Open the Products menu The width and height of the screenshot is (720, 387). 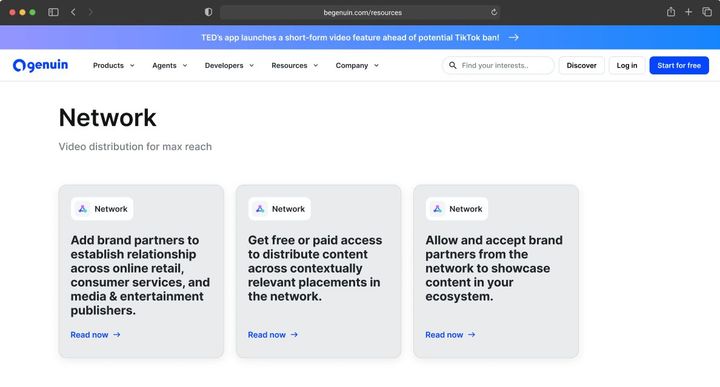coord(113,66)
